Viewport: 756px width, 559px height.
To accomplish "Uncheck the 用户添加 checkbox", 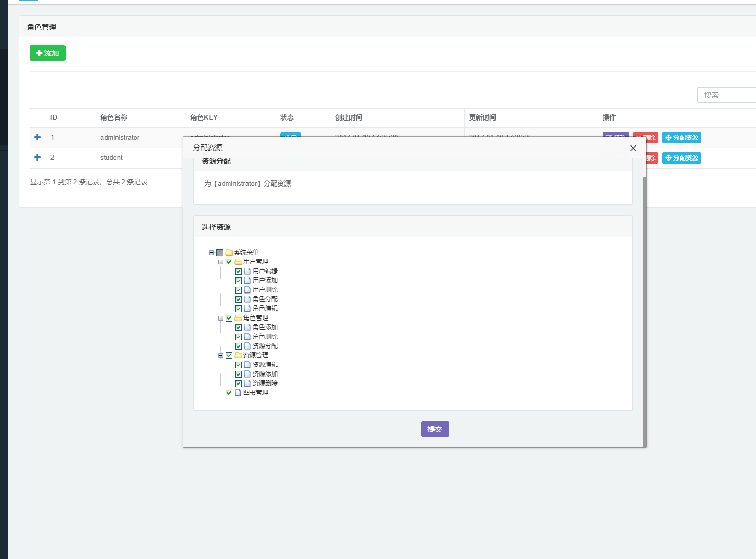I will click(238, 281).
